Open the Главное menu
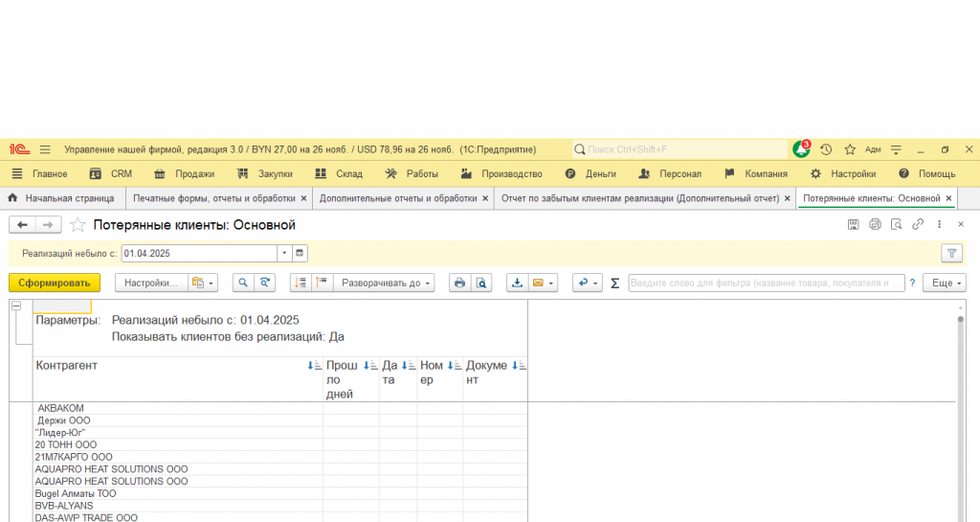The height and width of the screenshot is (522, 980). click(x=50, y=173)
